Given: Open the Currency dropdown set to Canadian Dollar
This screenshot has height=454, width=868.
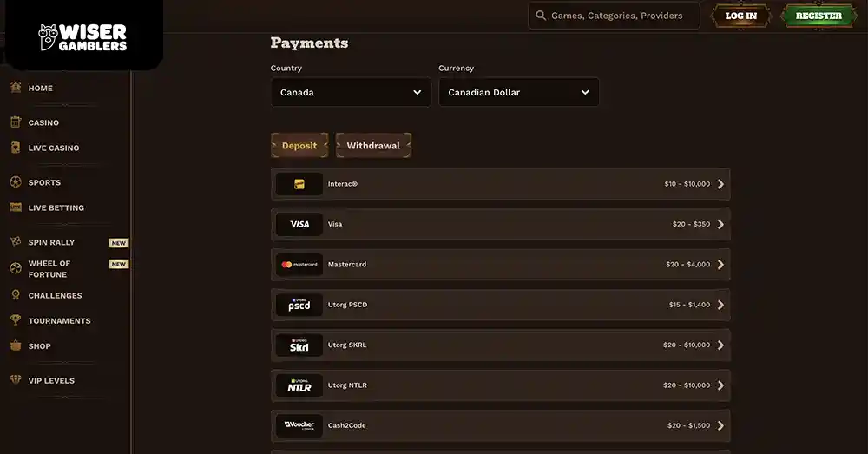Looking at the screenshot, I should (519, 92).
